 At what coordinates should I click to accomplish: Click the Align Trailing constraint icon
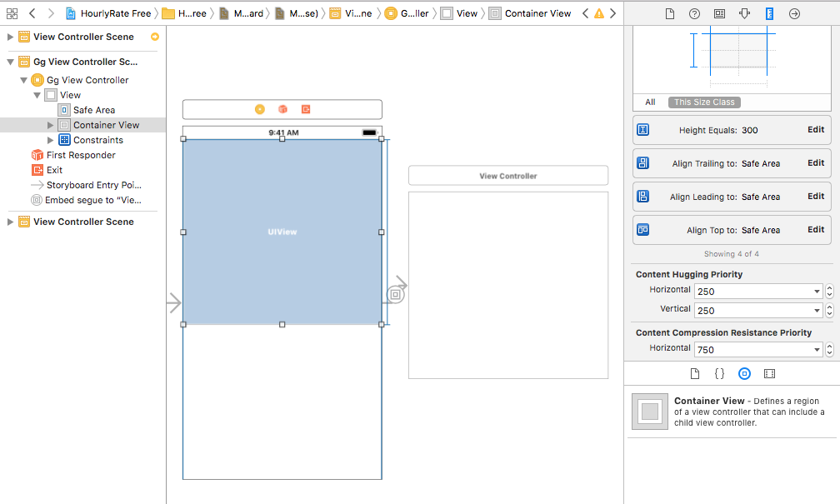642,162
